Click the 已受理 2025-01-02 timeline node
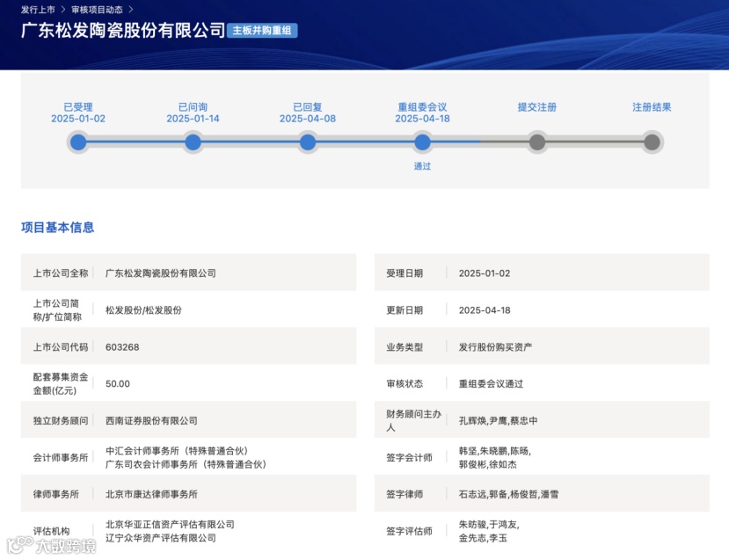Screen dimensions: 729x560 (78, 142)
